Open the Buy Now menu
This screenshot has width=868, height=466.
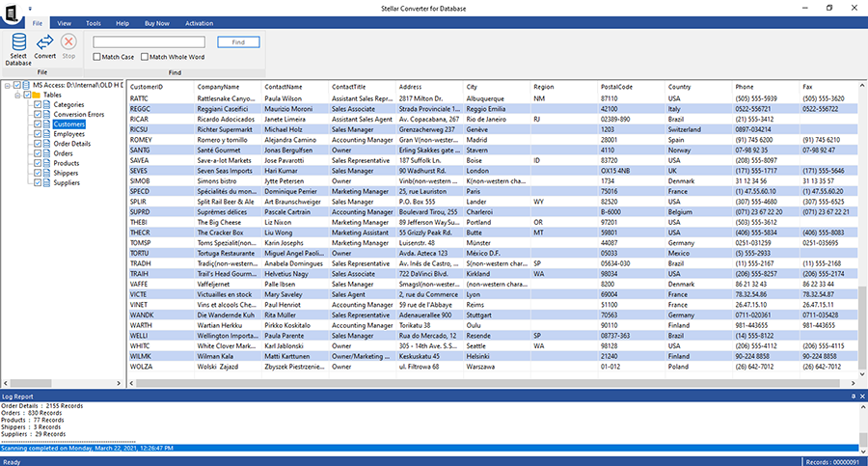[157, 23]
